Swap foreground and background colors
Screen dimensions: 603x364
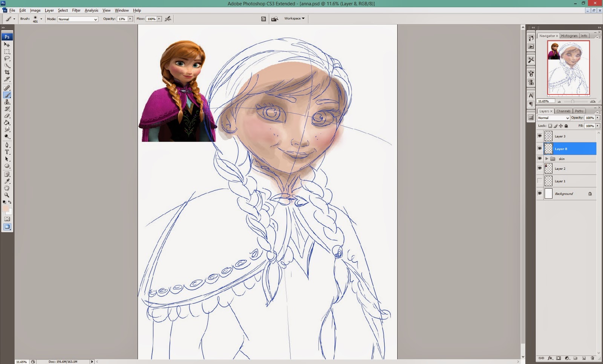10,202
